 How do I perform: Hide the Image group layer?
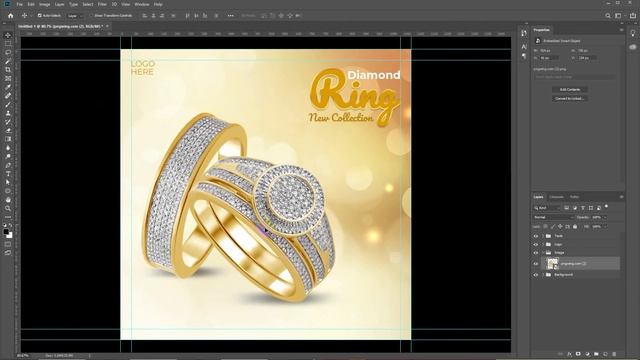tap(536, 253)
